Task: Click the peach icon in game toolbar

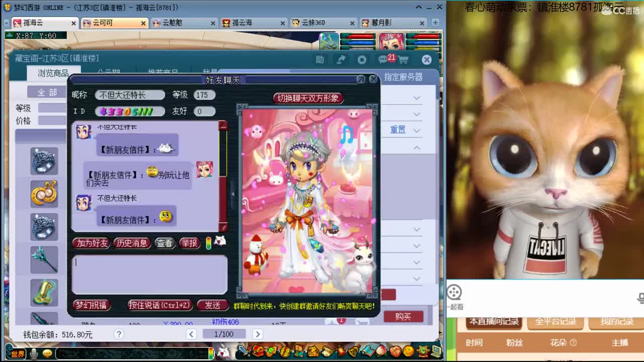Action: point(381,350)
